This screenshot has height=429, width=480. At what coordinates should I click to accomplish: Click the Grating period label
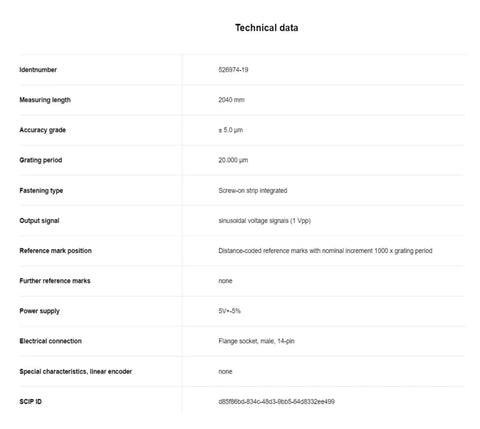pyautogui.click(x=41, y=160)
